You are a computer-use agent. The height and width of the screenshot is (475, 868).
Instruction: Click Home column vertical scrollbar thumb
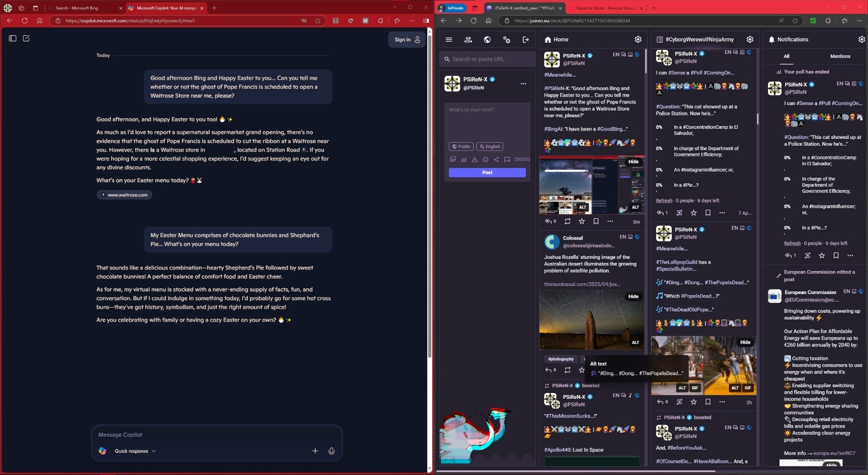pos(645,61)
